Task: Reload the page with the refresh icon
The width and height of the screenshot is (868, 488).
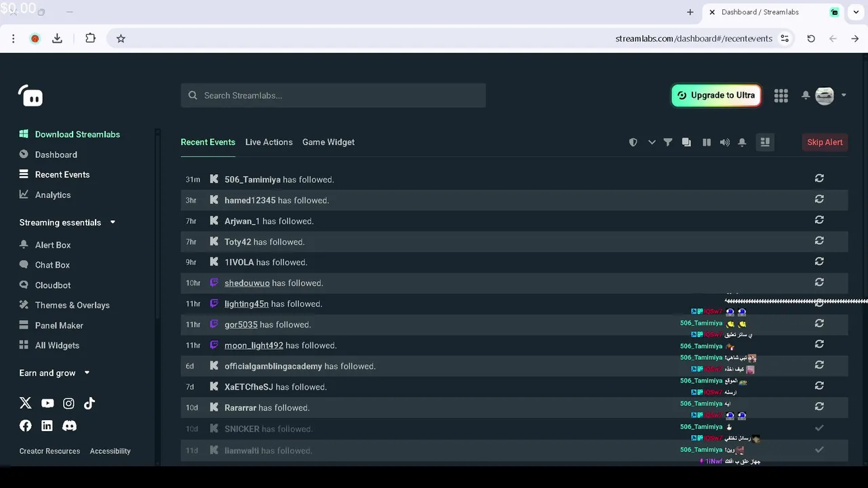Action: (811, 39)
